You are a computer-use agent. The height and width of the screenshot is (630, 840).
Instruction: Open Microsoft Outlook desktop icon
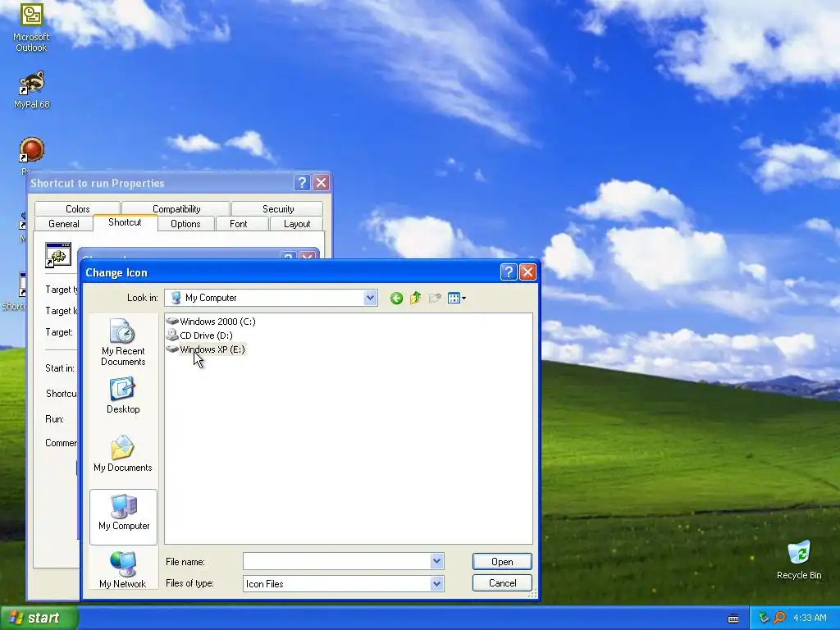point(31,28)
